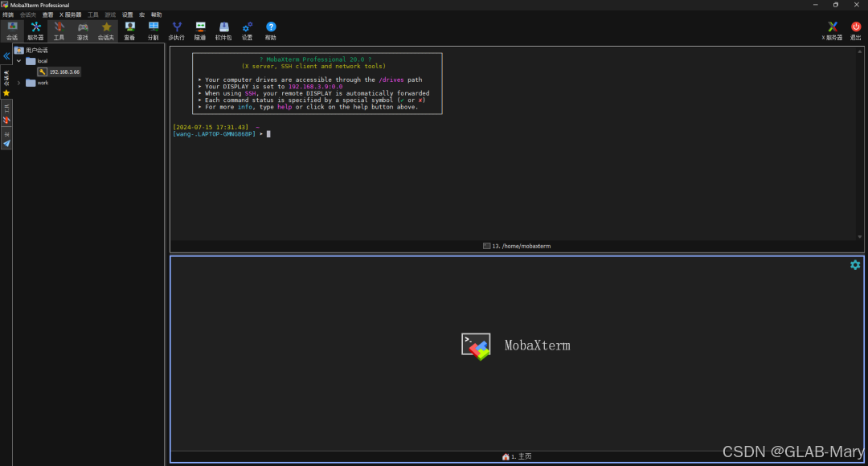868x466 pixels.
Task: Click the /drives path text in banner
Action: 391,80
